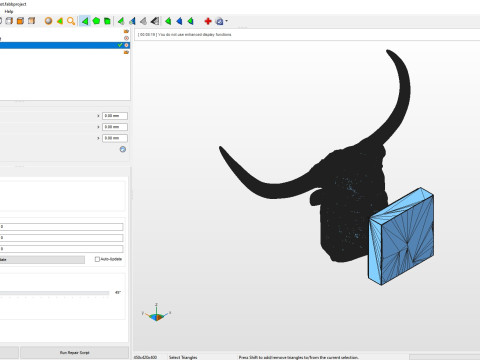Click green triangle icon left of blue triangle

pos(168,21)
